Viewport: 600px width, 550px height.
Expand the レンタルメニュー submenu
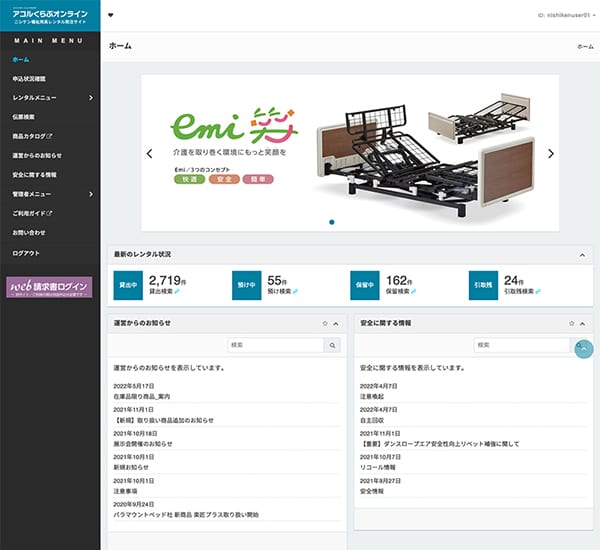(x=90, y=98)
